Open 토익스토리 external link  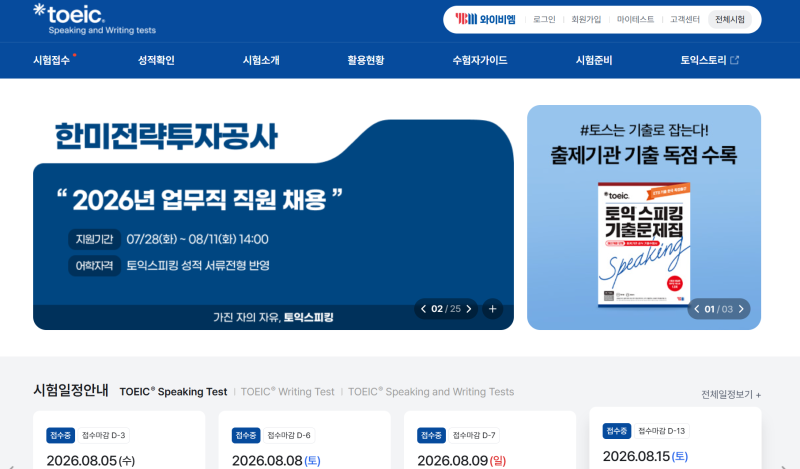pyautogui.click(x=709, y=60)
